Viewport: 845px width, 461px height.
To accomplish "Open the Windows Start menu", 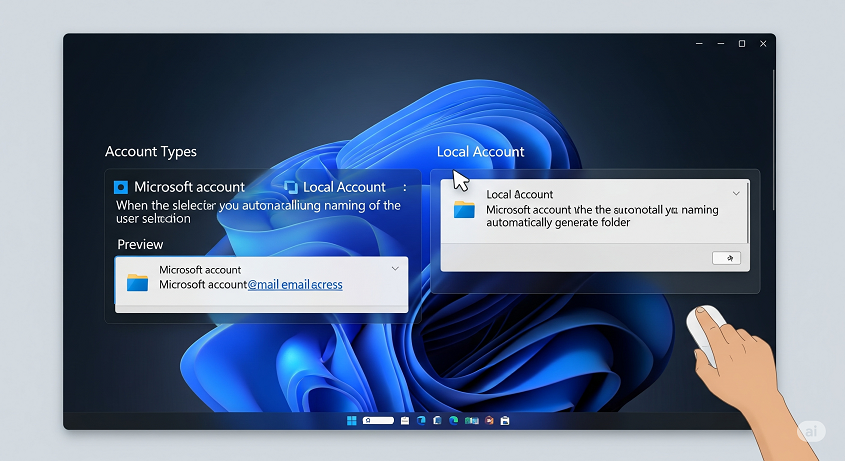I will 351,421.
